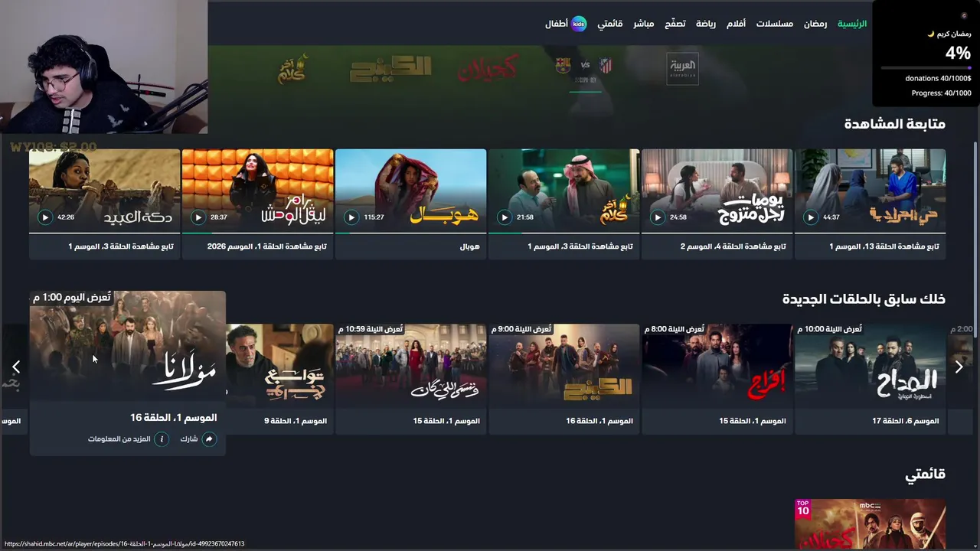Open the تواضع episode 9 thumbnail
This screenshot has height=551, width=980.
[279, 367]
